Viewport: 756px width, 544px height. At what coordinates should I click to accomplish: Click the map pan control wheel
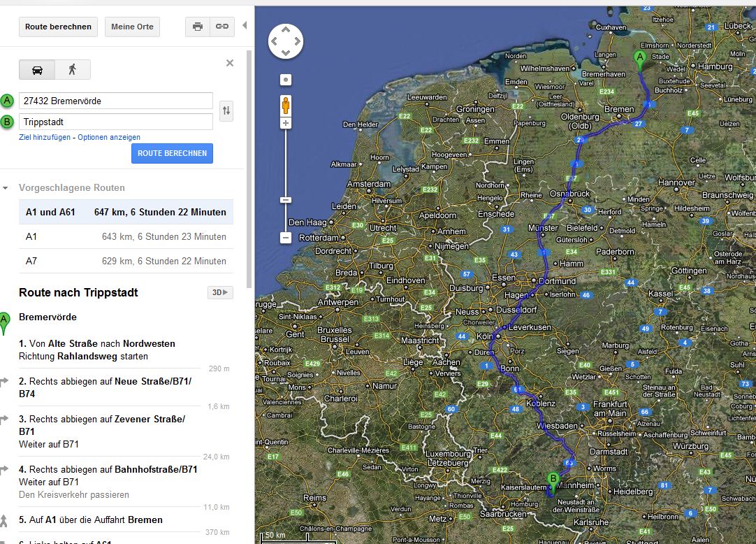tap(286, 41)
